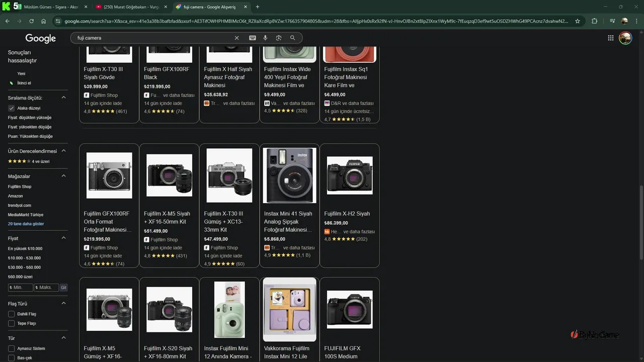Enable the Dahili Flaş checkbox
644x362 pixels.
[x=11, y=314]
